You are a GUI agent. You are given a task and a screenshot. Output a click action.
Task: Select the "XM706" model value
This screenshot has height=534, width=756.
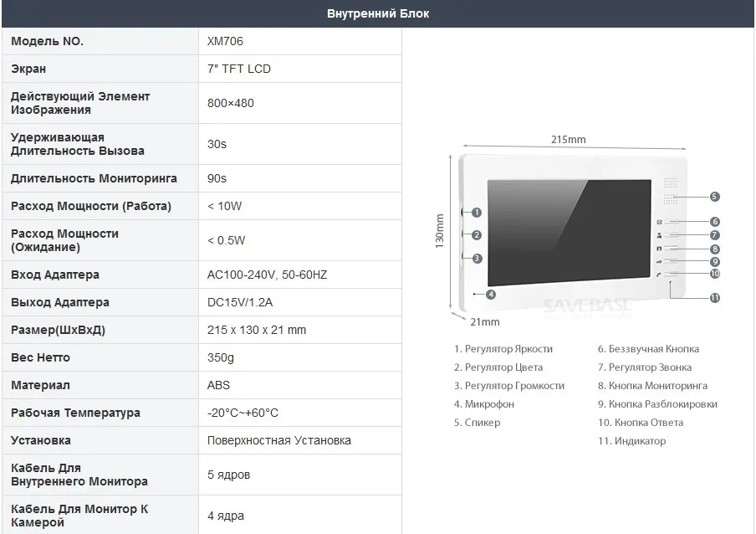(x=225, y=41)
